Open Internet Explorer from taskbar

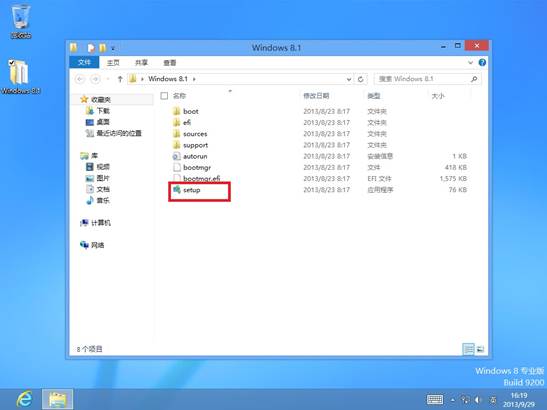tap(25, 398)
